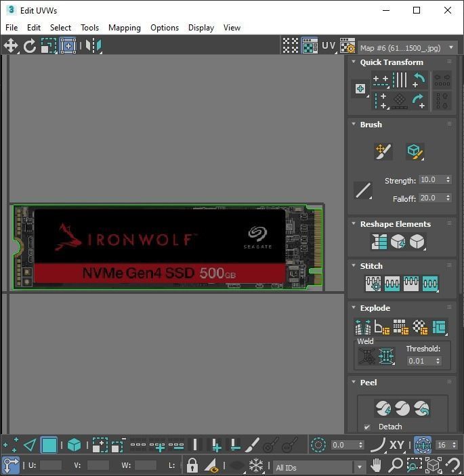Open the All IDs material dropdown

point(319,467)
